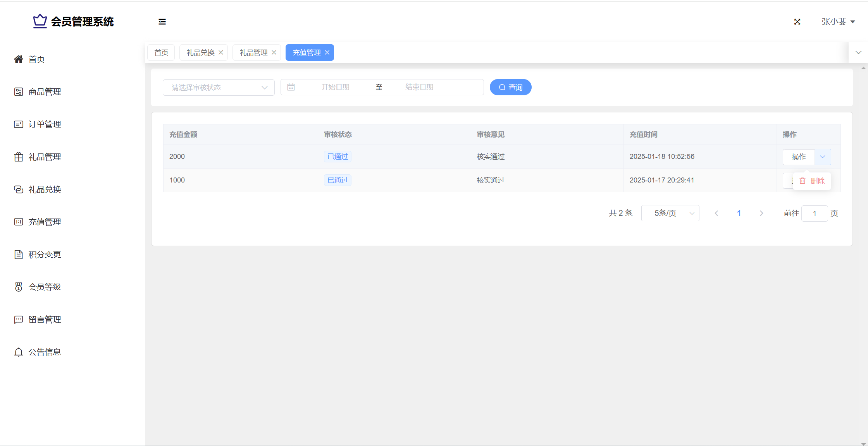Toggle fullscreen with the expand icon
The width and height of the screenshot is (868, 446).
(797, 22)
